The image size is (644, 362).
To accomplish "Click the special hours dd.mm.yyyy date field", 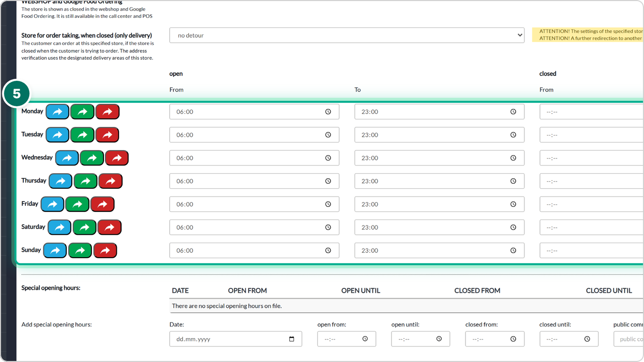I will [x=236, y=339].
